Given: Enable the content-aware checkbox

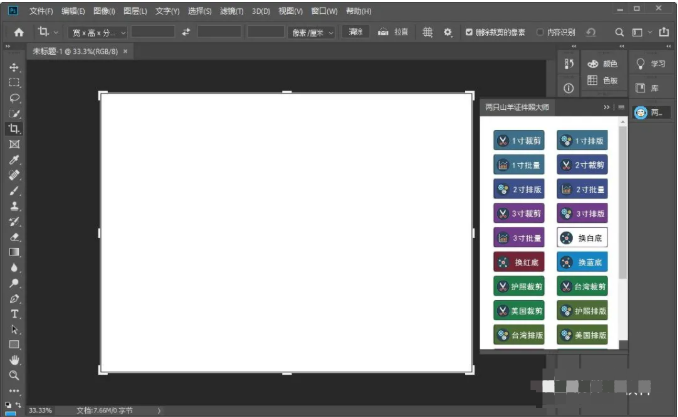Looking at the screenshot, I should coord(540,32).
